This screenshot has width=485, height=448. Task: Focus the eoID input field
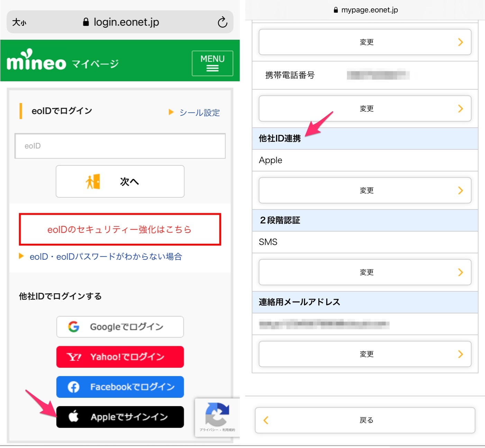pos(120,146)
